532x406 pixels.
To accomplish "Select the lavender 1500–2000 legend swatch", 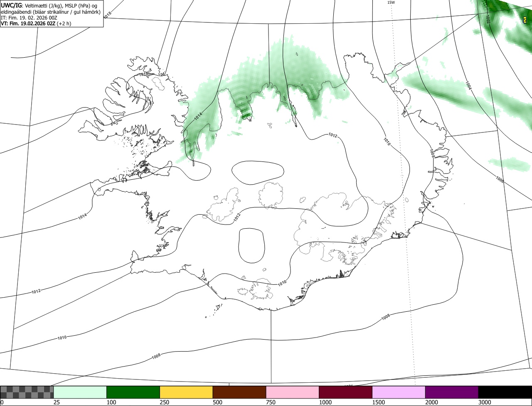I will 399,392.
